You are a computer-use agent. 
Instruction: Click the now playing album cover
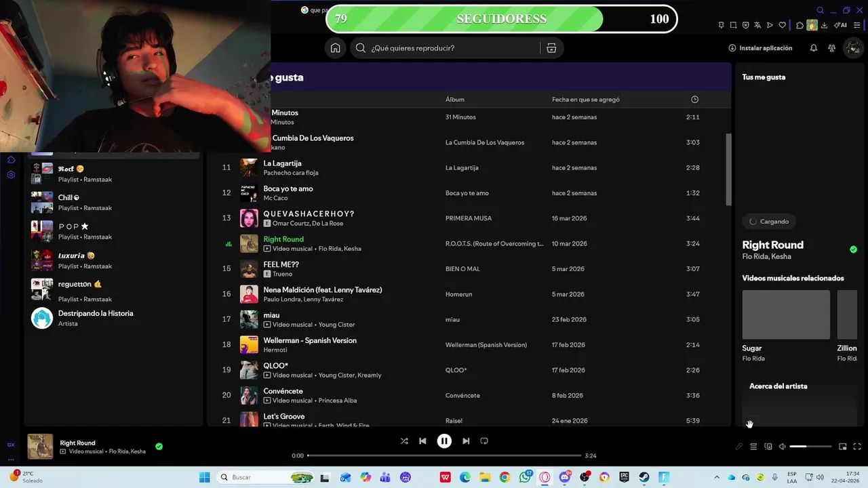pos(40,447)
